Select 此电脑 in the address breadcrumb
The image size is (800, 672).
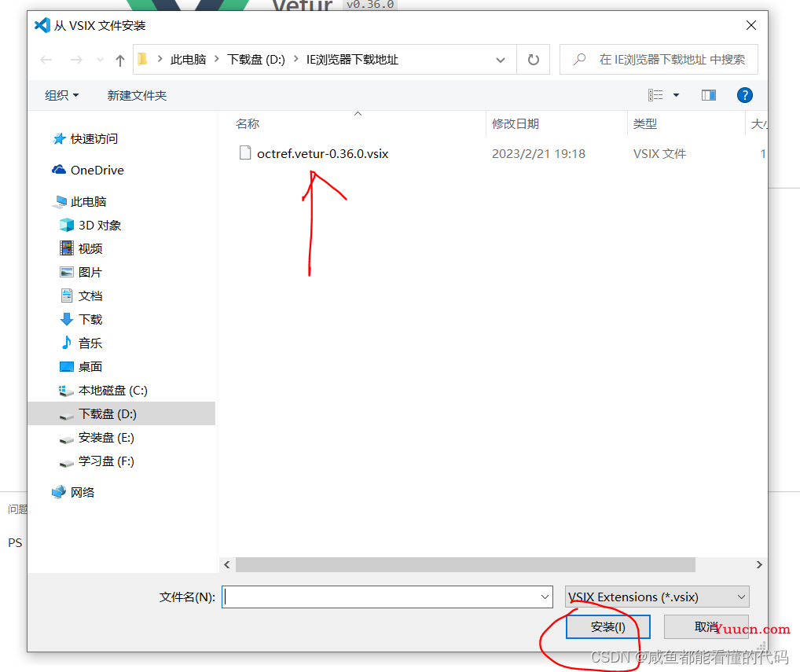point(189,60)
